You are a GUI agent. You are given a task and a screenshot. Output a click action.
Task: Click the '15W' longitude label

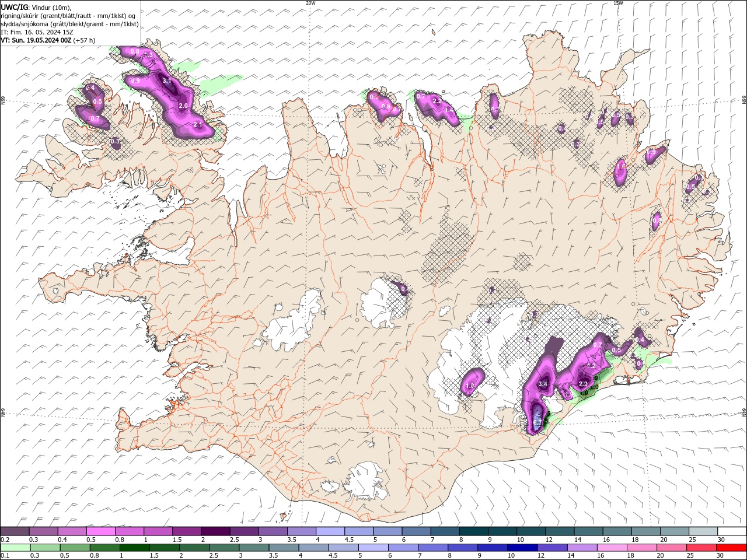[x=618, y=3]
